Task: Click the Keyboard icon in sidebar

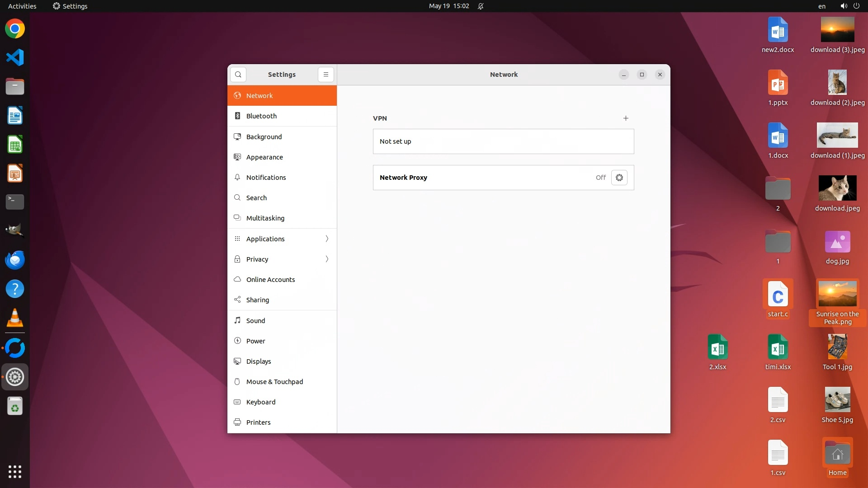Action: tap(237, 402)
